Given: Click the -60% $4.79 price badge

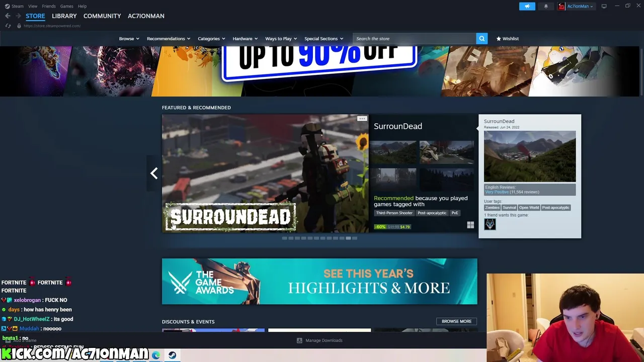Looking at the screenshot, I should 392,227.
